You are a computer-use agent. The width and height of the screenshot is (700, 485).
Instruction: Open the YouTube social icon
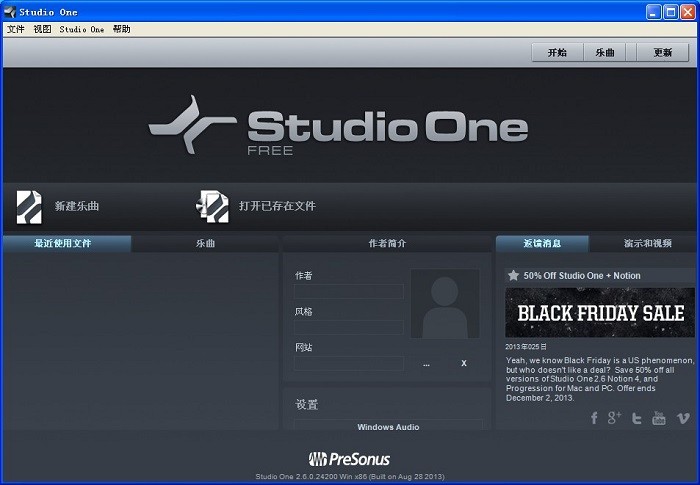tap(658, 418)
